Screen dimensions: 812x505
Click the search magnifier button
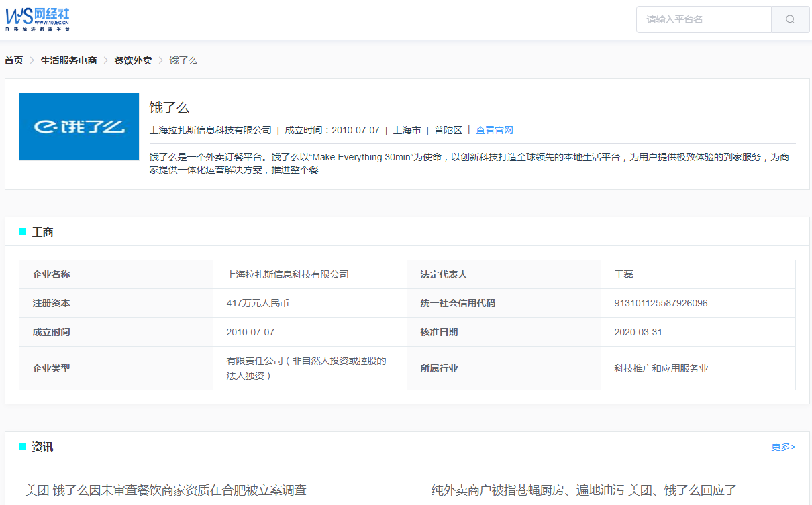point(790,19)
